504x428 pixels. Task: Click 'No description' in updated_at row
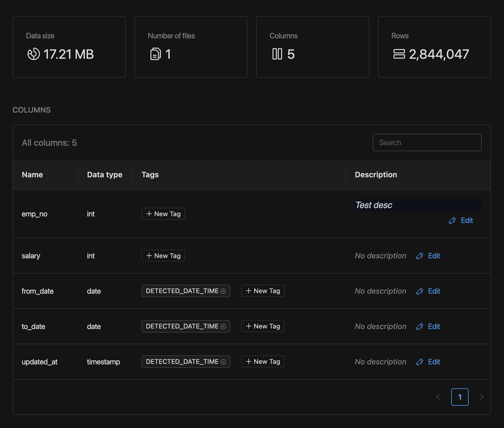[380, 362]
